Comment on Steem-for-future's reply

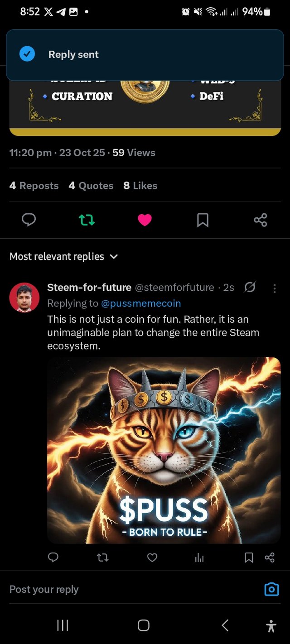click(53, 557)
